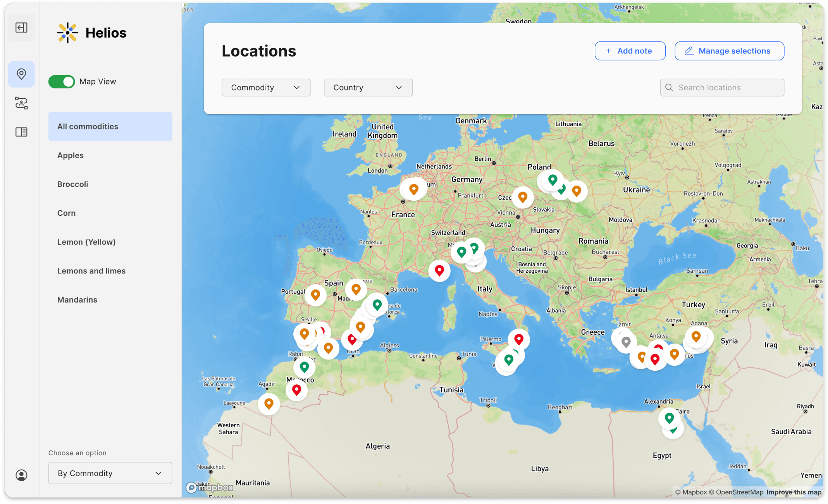Collapse the sidebar with the top-left arrow icon

pos(21,28)
